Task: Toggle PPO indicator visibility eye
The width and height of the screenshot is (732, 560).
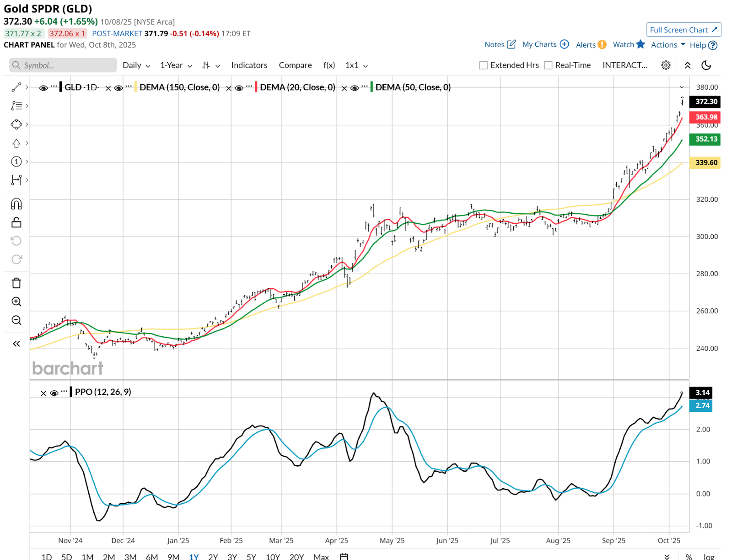Action: pyautogui.click(x=54, y=393)
